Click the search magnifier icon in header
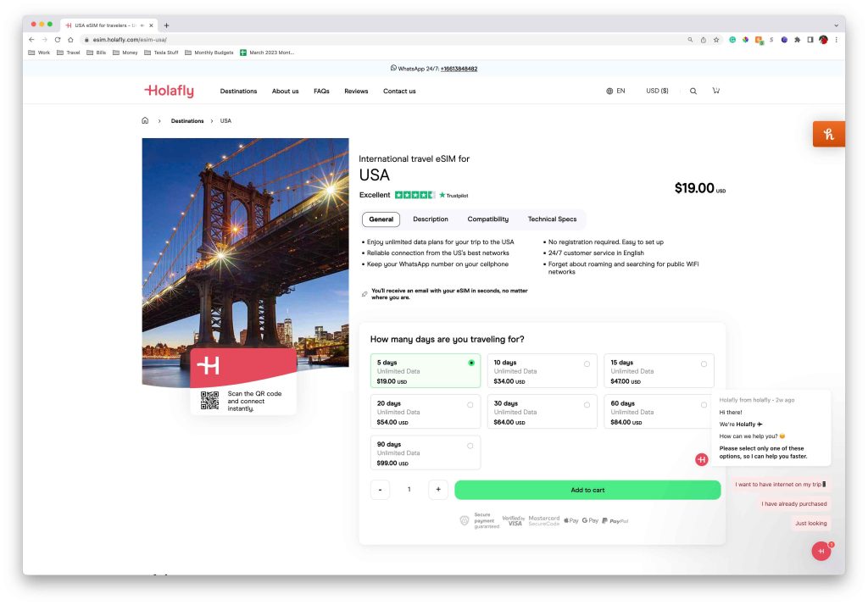The image size is (868, 605). pos(693,91)
